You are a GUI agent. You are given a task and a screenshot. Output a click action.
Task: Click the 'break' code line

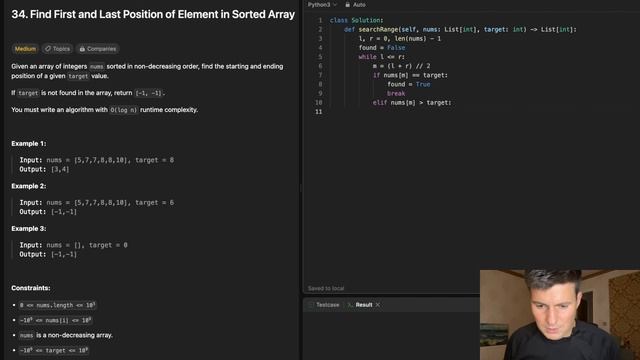(396, 93)
